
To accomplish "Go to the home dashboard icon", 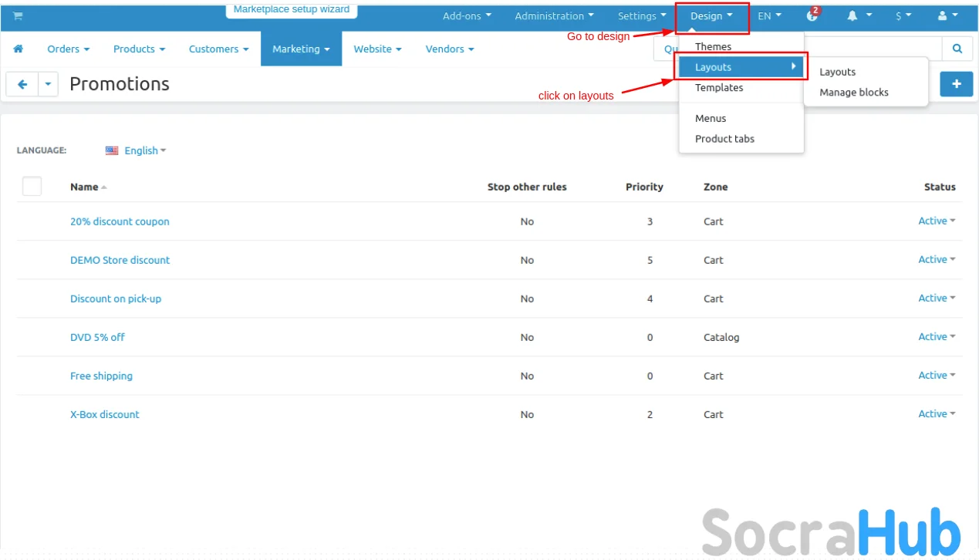I will (x=19, y=49).
